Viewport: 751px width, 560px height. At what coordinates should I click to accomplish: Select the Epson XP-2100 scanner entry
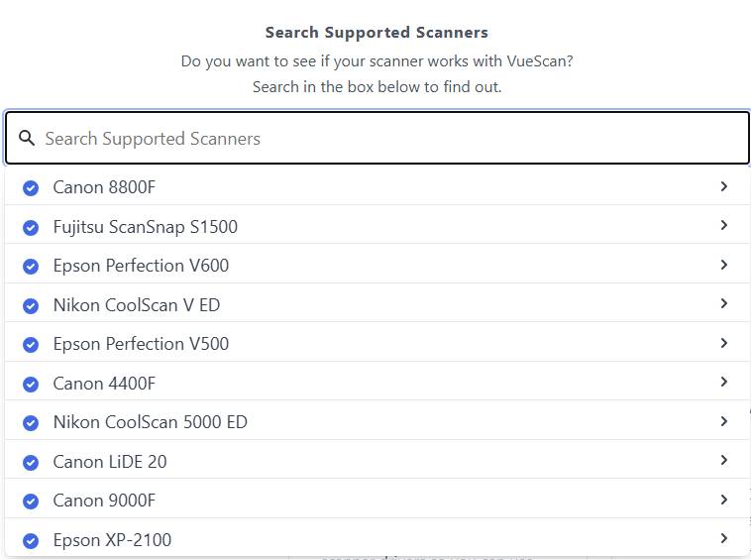112,540
